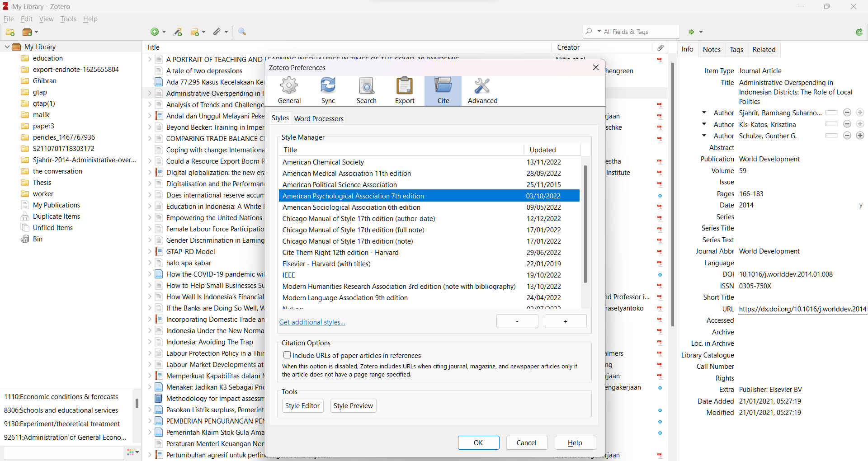Open the Tools menu
Screen dimensions: 868x461
(68, 19)
